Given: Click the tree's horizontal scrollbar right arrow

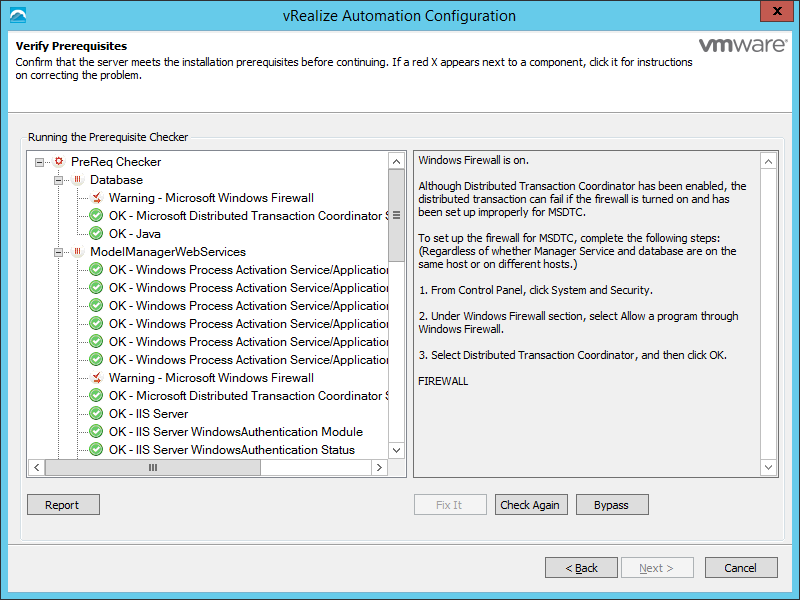Looking at the screenshot, I should coord(379,468).
